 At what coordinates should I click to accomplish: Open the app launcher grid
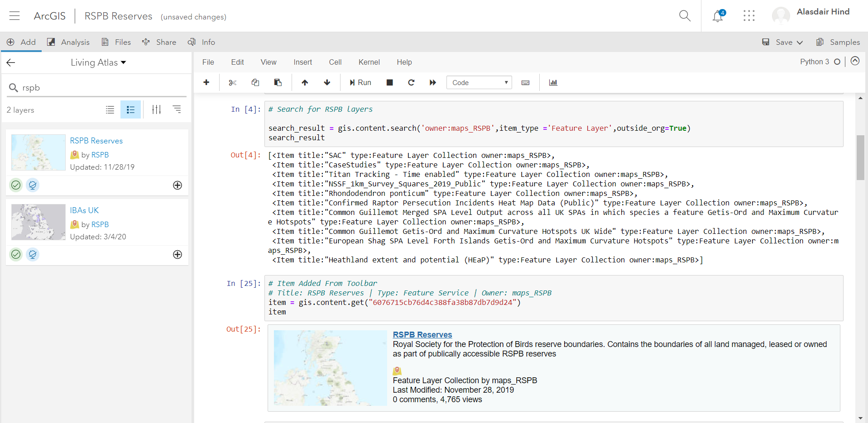(x=749, y=16)
